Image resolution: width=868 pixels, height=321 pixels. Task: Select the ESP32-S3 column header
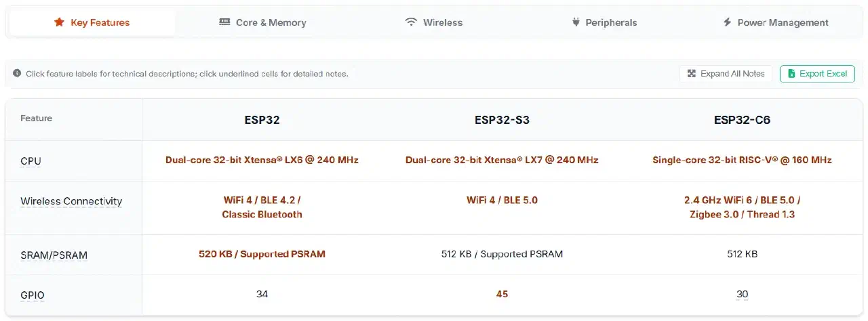(x=502, y=121)
